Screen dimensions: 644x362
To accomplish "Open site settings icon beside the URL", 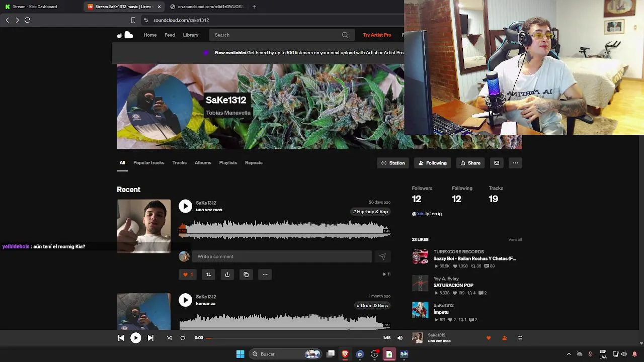I will 146,20.
